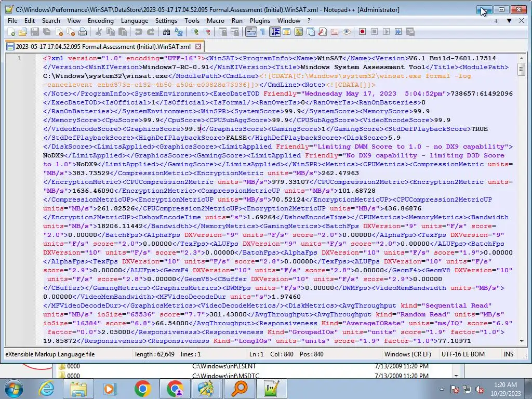Open Folder as Workspace icon

[x=334, y=32]
